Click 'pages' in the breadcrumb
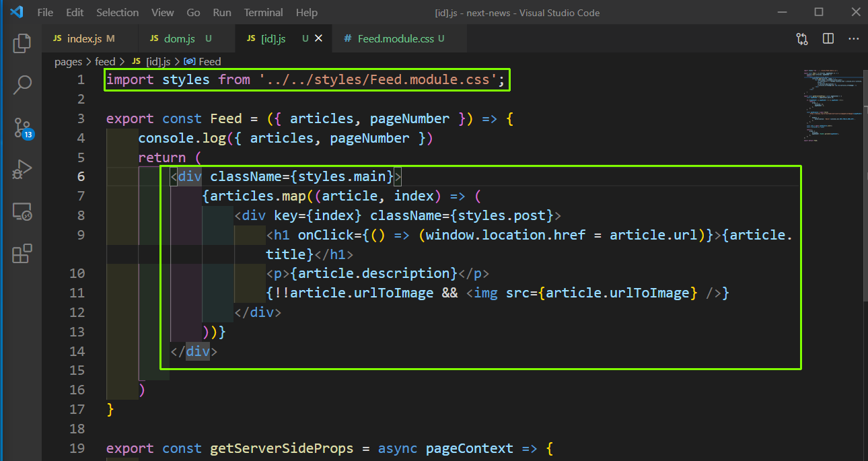Viewport: 868px width, 461px height. (x=68, y=61)
